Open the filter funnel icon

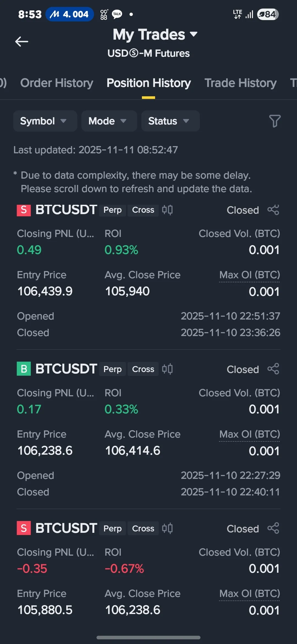[x=274, y=121]
